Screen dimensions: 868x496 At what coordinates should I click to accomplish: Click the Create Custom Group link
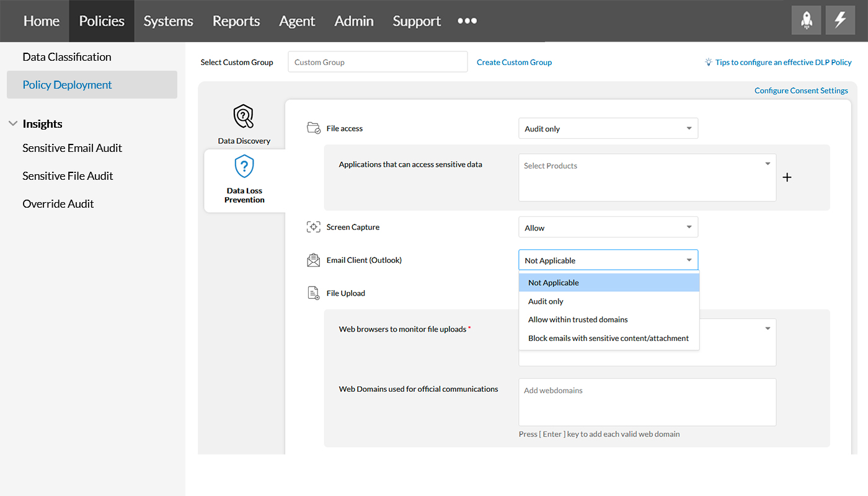click(x=514, y=62)
